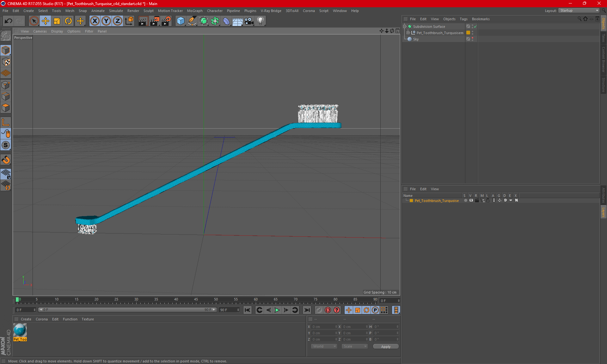Select the Live Selection tool

point(34,21)
